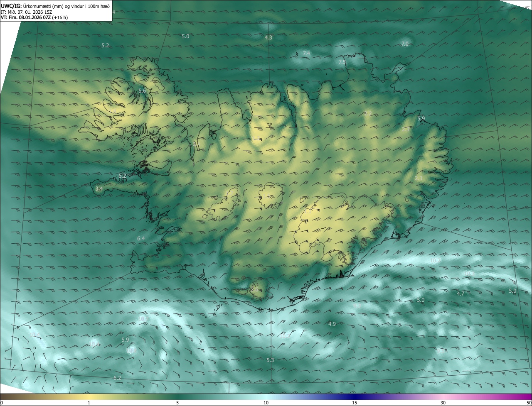Click the 4.9 value label on the map
Screen dimensions: 532x406
tap(332, 324)
